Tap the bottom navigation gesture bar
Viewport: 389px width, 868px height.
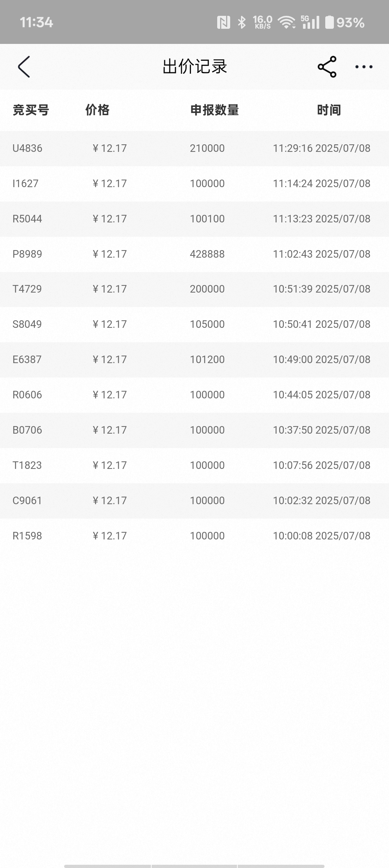point(194,863)
